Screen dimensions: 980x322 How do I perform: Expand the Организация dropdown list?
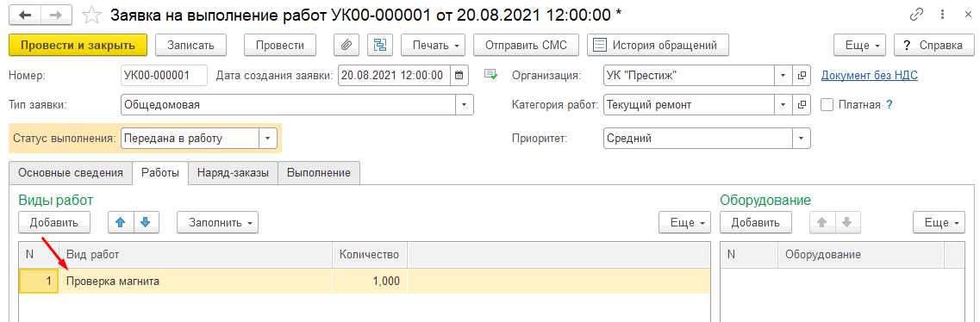pos(783,76)
